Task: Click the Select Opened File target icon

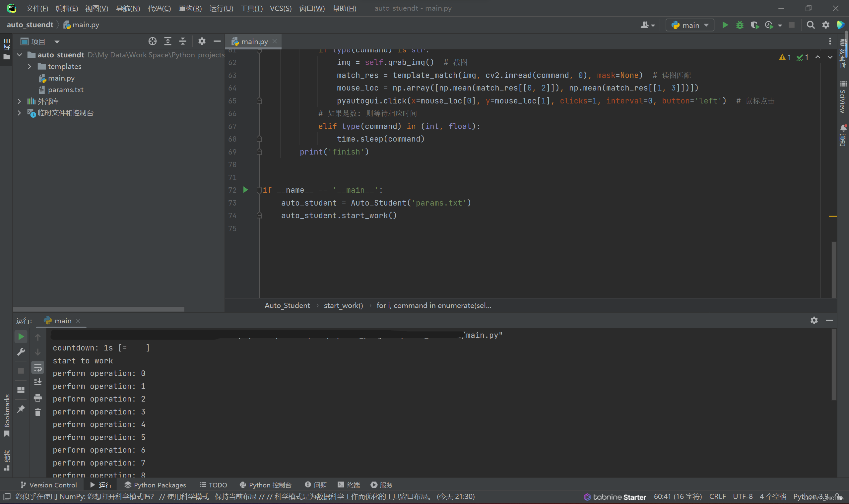Action: click(x=153, y=41)
